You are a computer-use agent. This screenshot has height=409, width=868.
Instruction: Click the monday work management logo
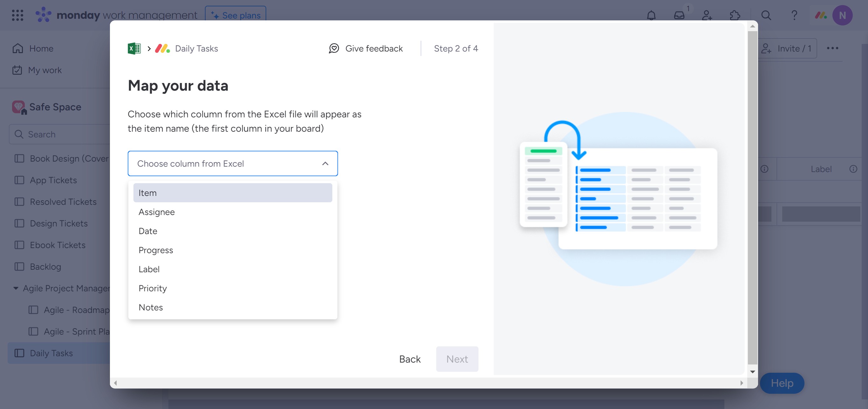[x=116, y=15]
